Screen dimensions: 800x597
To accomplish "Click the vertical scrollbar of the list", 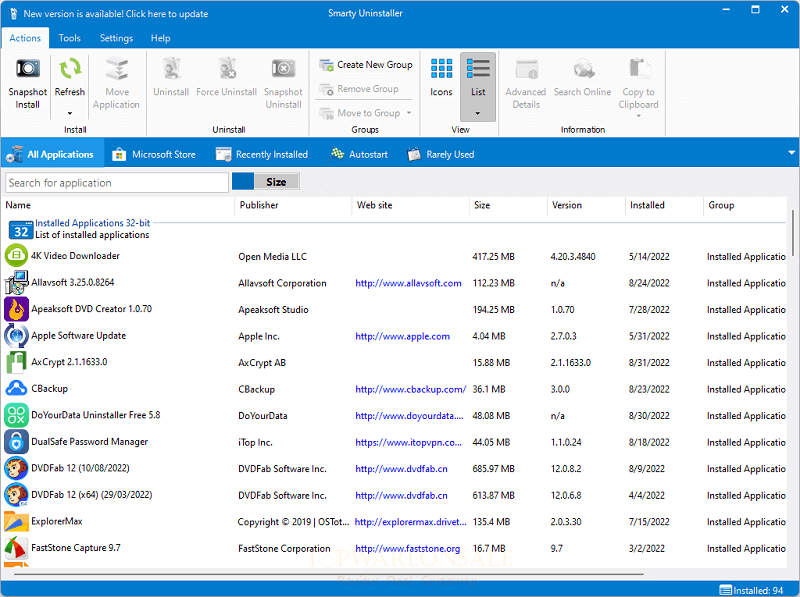I will click(792, 233).
